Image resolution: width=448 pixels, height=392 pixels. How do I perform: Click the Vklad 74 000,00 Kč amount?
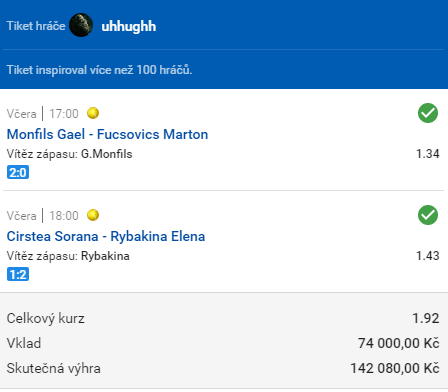tap(399, 343)
